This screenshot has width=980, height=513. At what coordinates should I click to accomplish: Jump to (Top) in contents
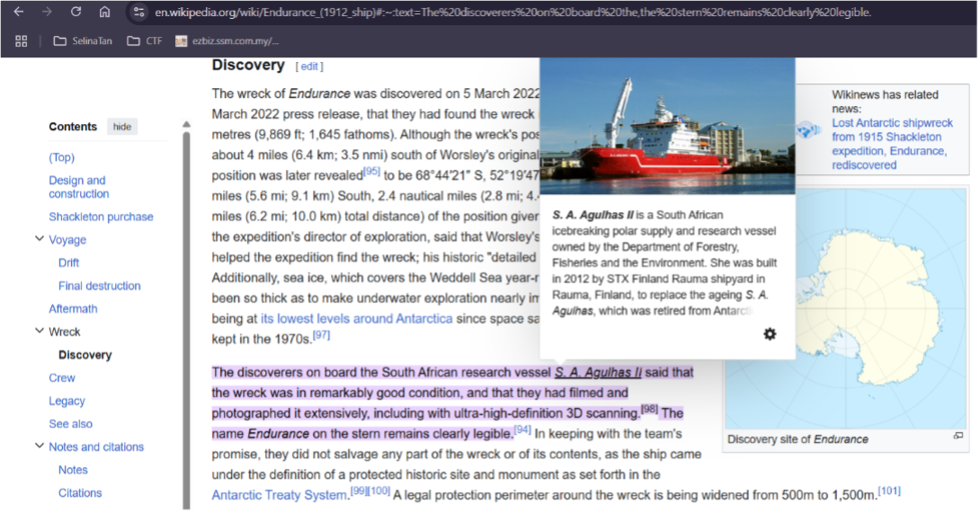61,157
